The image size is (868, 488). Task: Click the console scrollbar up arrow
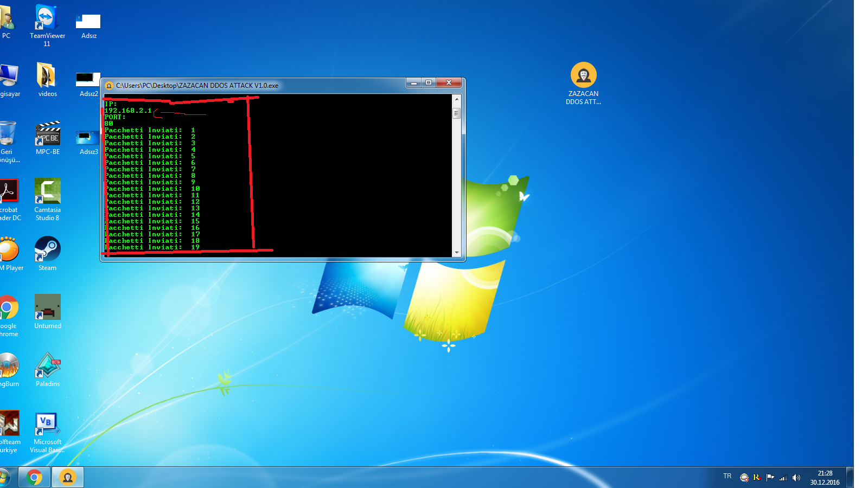point(456,99)
